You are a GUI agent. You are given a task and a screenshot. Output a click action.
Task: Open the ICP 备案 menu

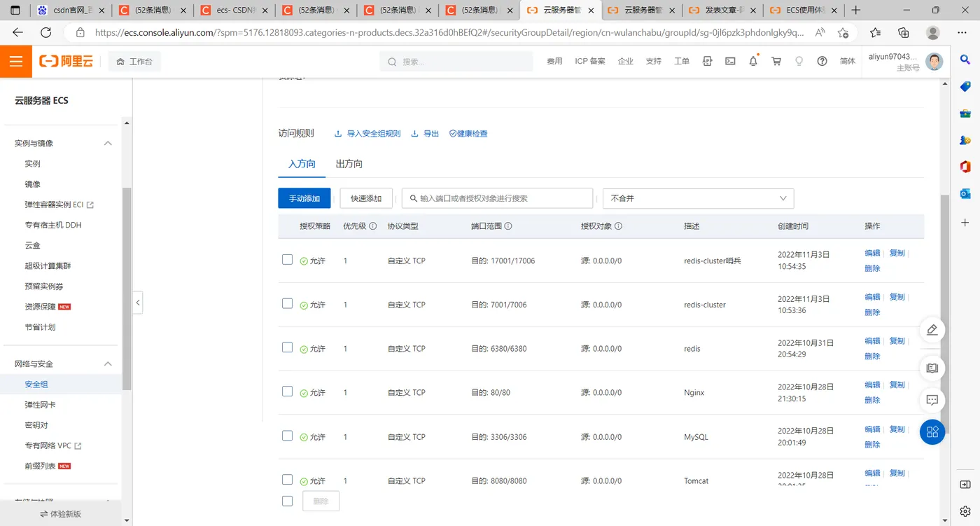click(590, 62)
